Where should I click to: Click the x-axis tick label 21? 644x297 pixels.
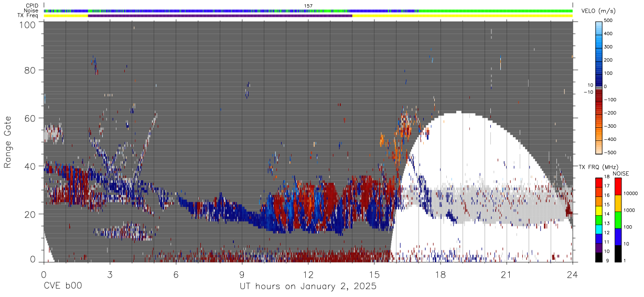point(506,274)
